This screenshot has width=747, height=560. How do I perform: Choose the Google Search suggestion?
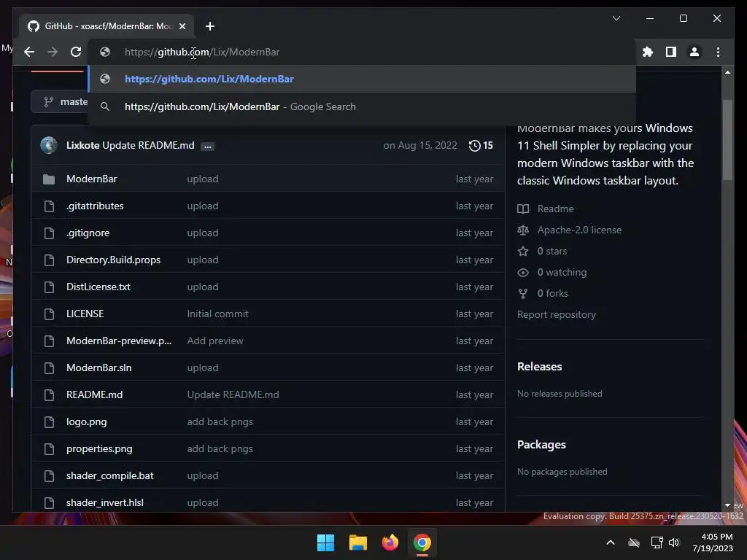363,106
